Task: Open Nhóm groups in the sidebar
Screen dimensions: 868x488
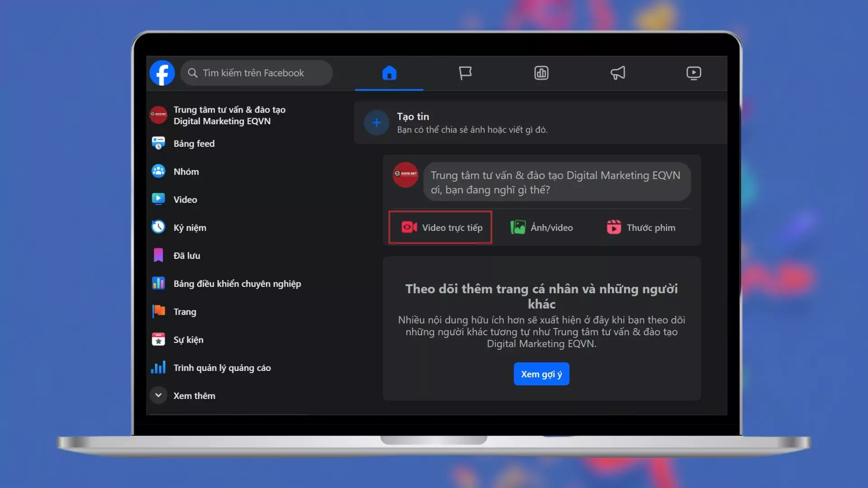Action: [186, 171]
